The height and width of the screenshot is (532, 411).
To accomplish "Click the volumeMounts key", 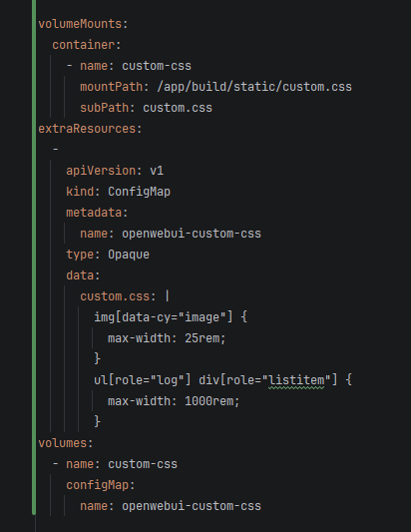I will pyautogui.click(x=83, y=24).
